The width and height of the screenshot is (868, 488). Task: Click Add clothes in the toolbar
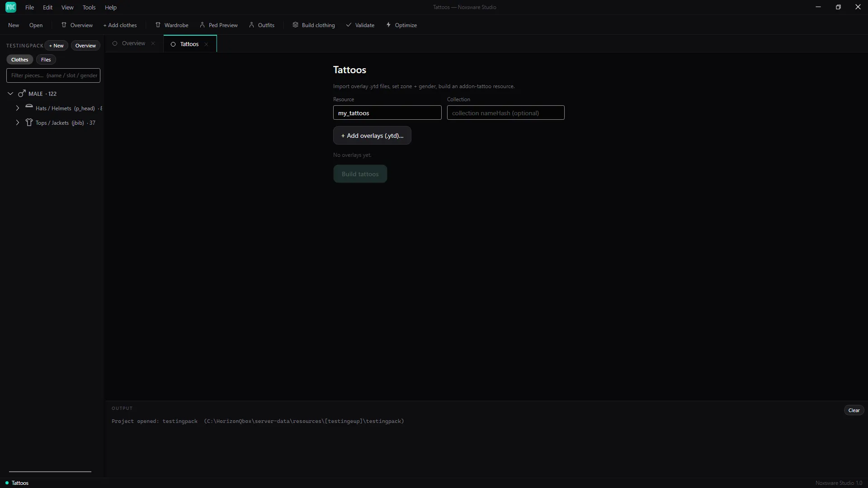(x=120, y=25)
